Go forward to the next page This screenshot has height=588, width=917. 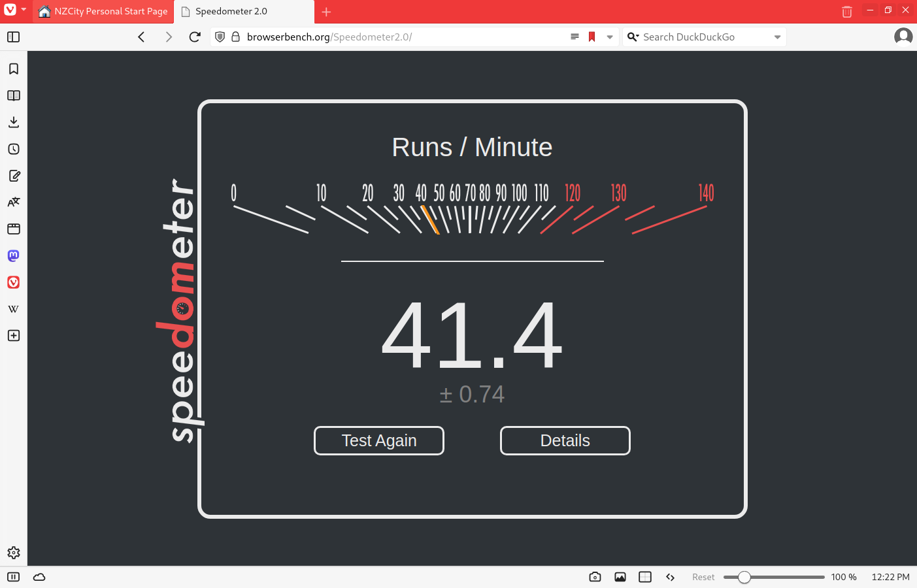coord(169,37)
